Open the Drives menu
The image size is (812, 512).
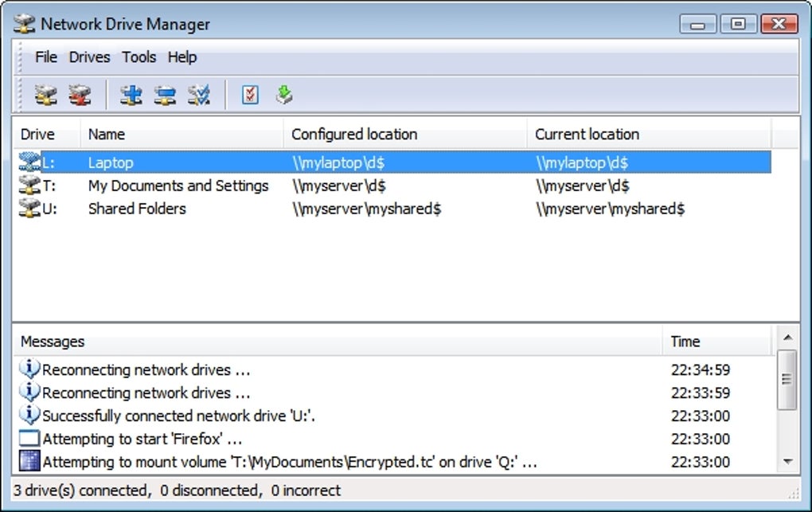point(89,57)
